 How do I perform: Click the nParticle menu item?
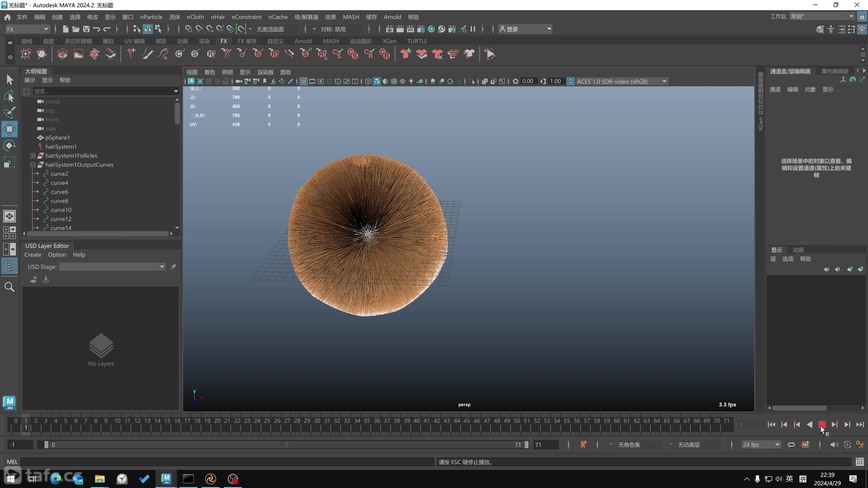click(x=151, y=17)
